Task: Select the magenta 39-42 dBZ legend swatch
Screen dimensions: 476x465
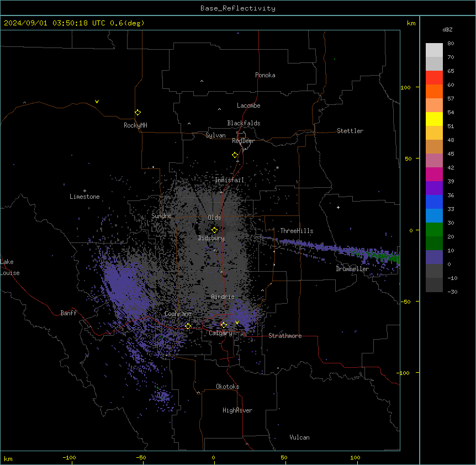Action: point(434,174)
